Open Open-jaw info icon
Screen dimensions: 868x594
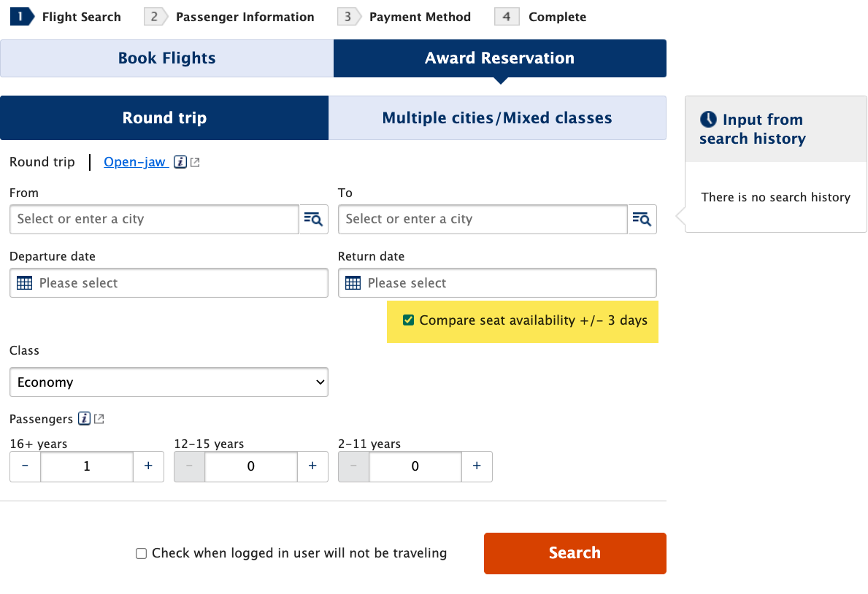[x=180, y=162]
